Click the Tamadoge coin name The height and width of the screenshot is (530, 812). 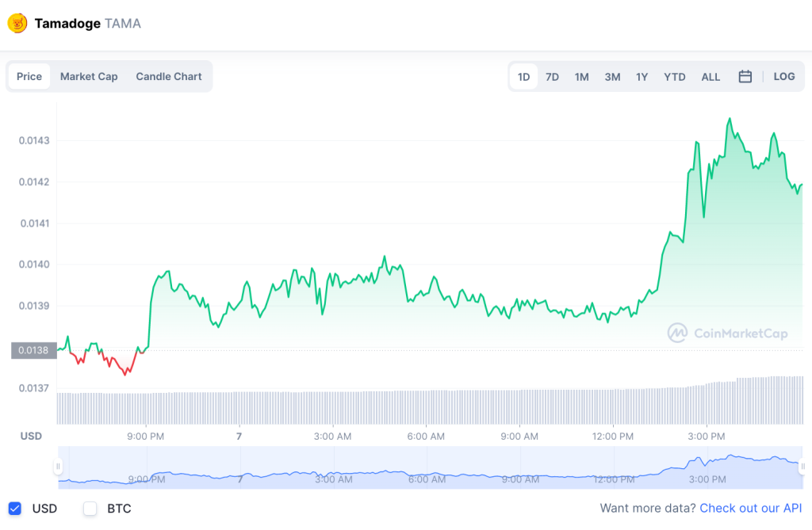(67, 24)
